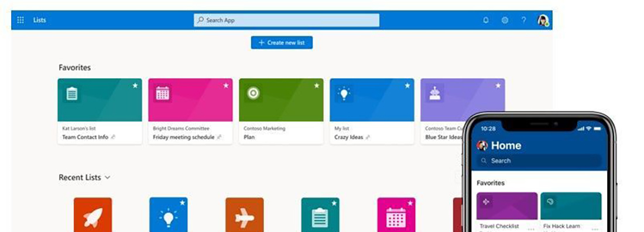Unfavorite Friday meeting schedule using its star
Screen dimensions: 644x232
[x=226, y=86]
